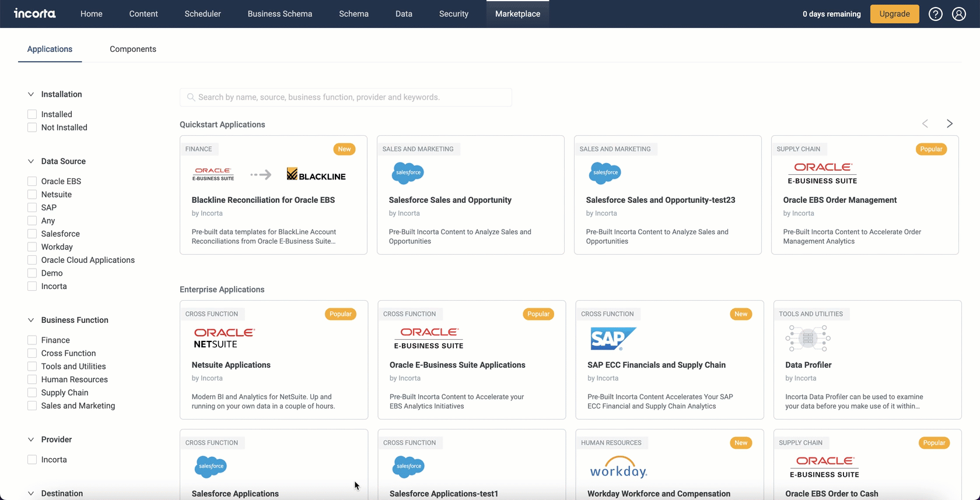980x500 pixels.
Task: Switch to the Components tab
Action: click(133, 49)
